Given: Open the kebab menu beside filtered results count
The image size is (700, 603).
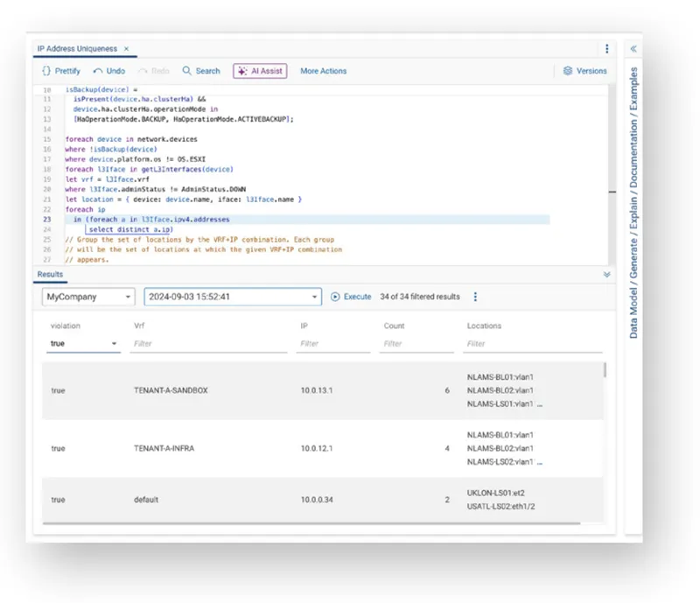Looking at the screenshot, I should click(475, 297).
